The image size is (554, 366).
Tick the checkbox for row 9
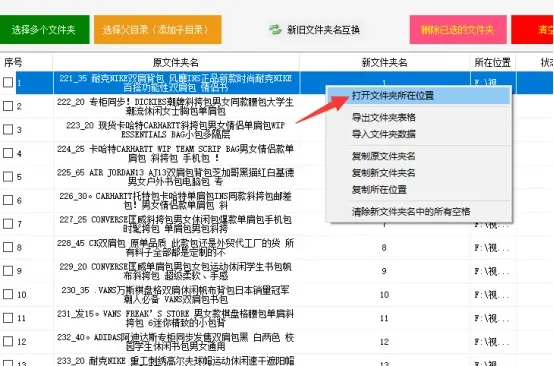coord(8,271)
